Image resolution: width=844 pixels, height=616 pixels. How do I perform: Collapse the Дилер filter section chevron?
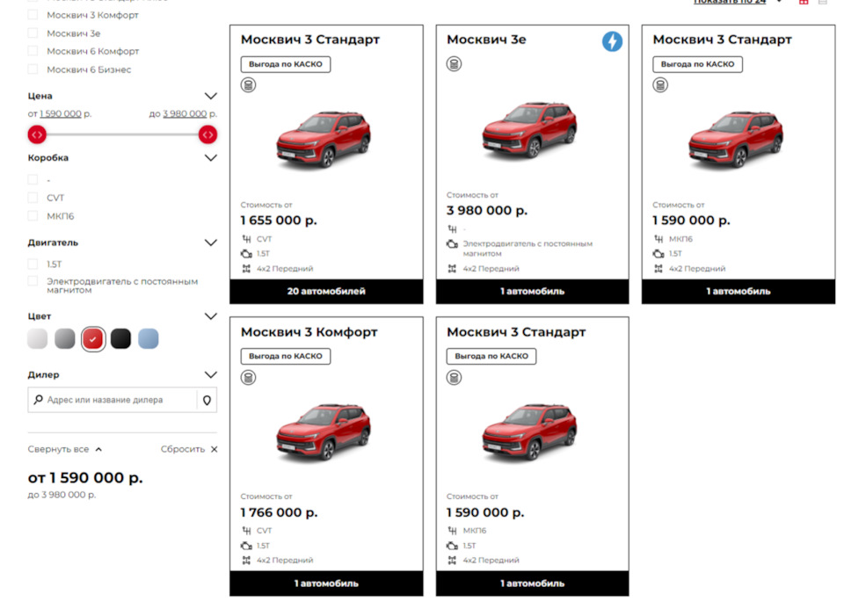pyautogui.click(x=211, y=375)
